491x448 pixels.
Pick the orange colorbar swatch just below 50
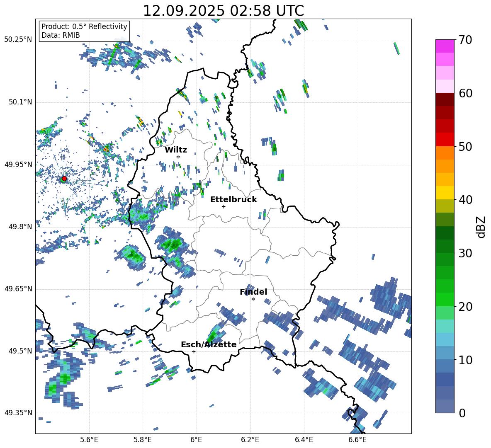(x=445, y=153)
